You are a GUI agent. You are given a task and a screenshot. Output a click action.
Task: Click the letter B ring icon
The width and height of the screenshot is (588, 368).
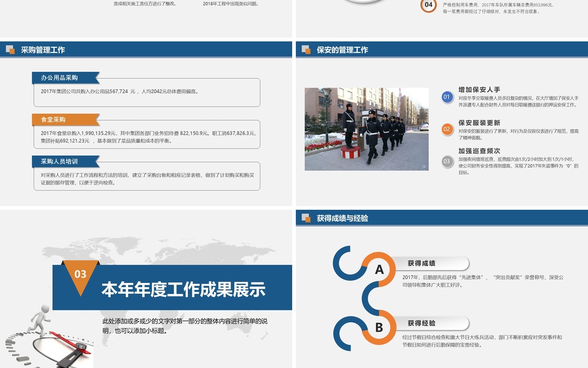click(379, 327)
